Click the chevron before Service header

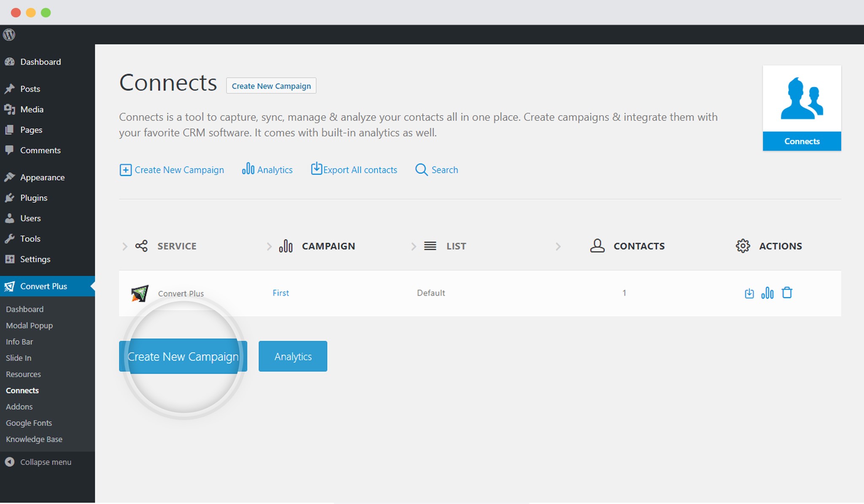[x=124, y=246]
